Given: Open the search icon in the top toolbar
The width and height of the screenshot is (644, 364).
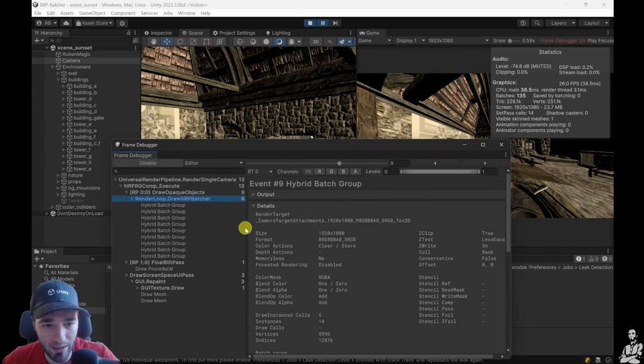Looking at the screenshot, I should [537, 23].
